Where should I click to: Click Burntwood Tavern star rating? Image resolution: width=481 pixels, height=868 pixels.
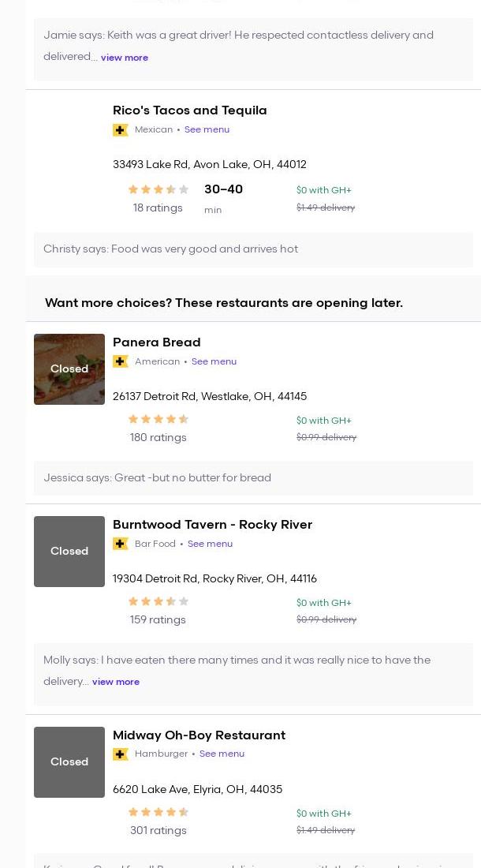pos(158,602)
